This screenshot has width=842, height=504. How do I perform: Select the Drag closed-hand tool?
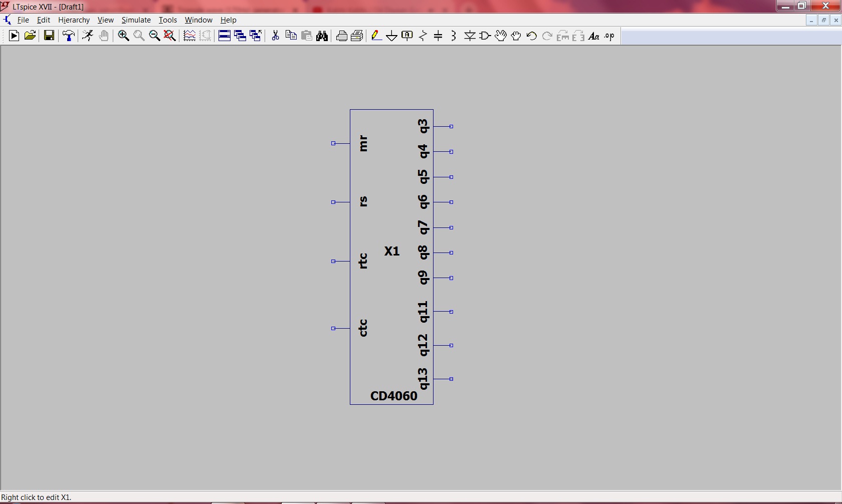[x=516, y=36]
